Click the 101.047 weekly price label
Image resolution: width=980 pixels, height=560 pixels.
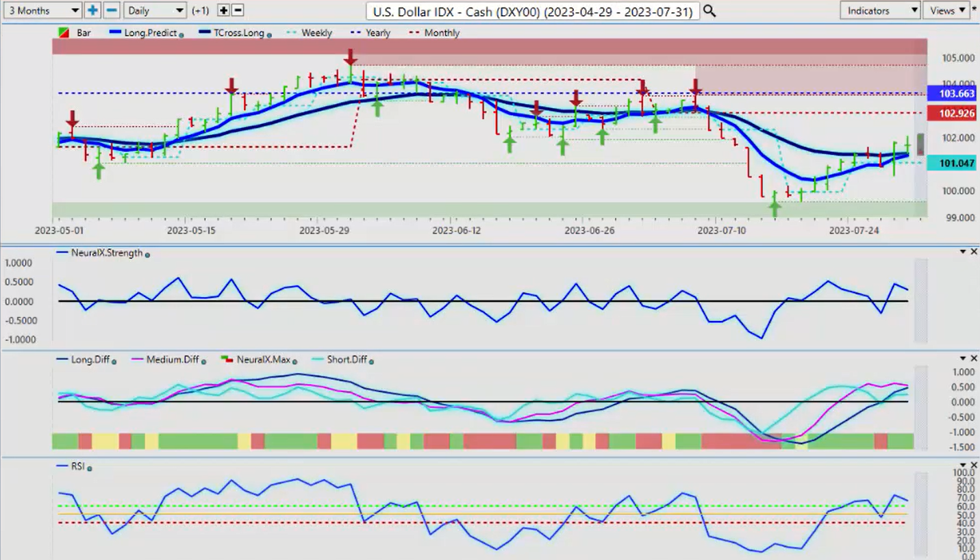pos(951,163)
